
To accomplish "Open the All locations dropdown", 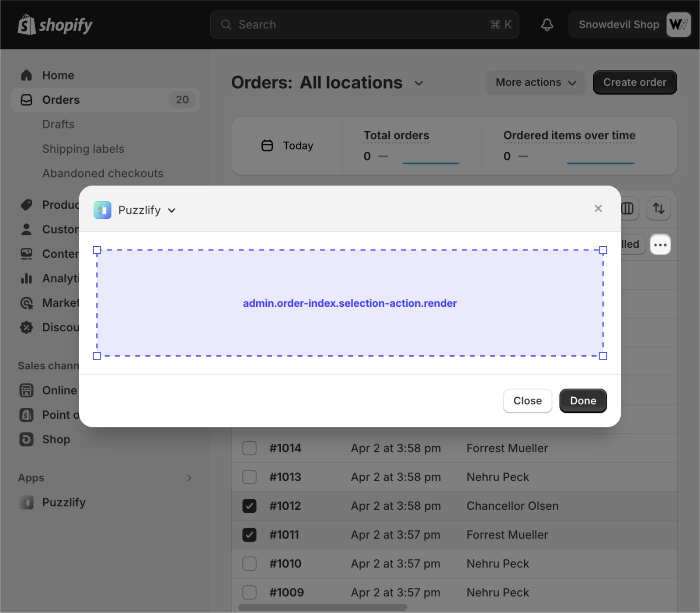I will (418, 83).
